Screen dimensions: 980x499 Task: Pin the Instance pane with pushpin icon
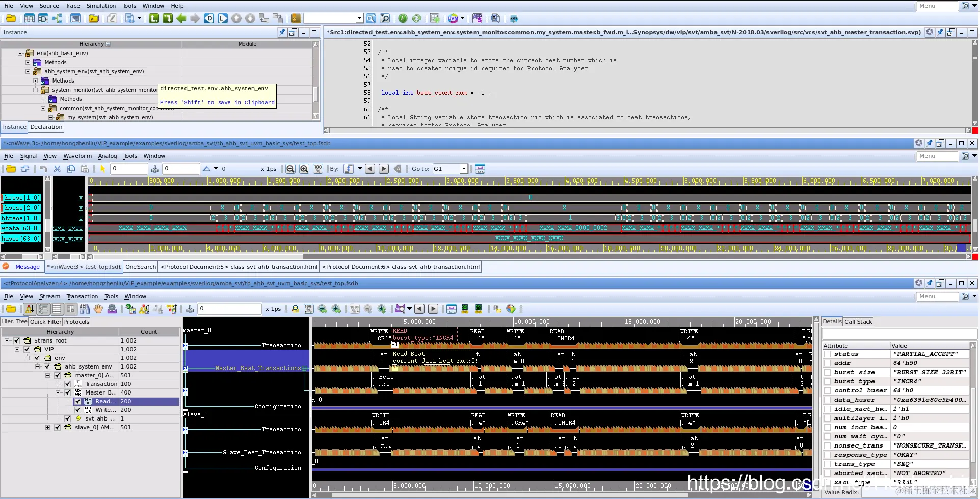(x=282, y=32)
